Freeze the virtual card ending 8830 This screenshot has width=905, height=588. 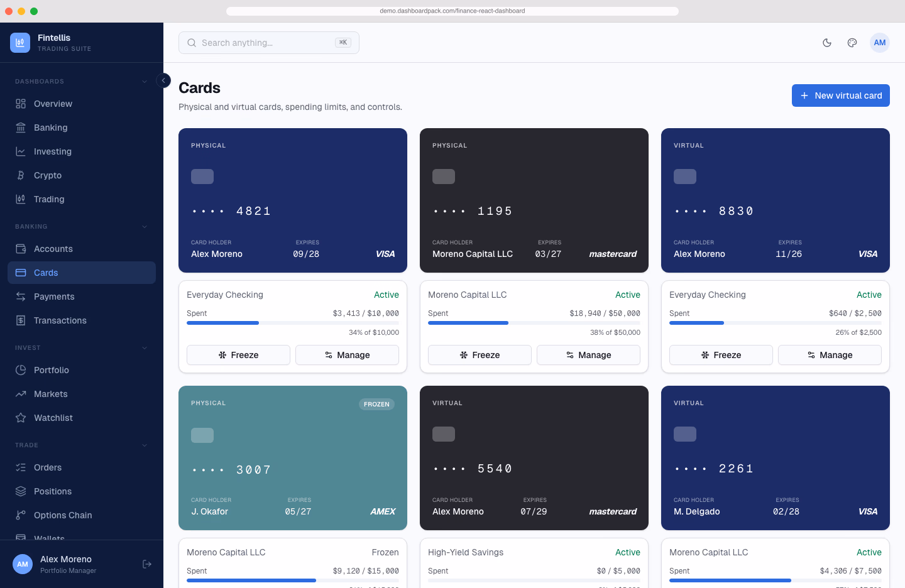721,355
